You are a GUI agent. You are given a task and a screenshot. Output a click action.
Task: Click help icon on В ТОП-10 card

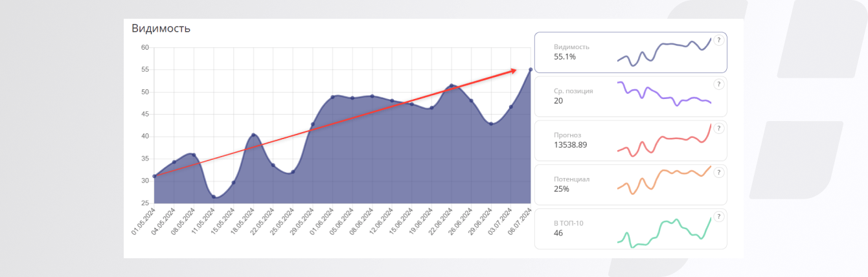click(718, 216)
